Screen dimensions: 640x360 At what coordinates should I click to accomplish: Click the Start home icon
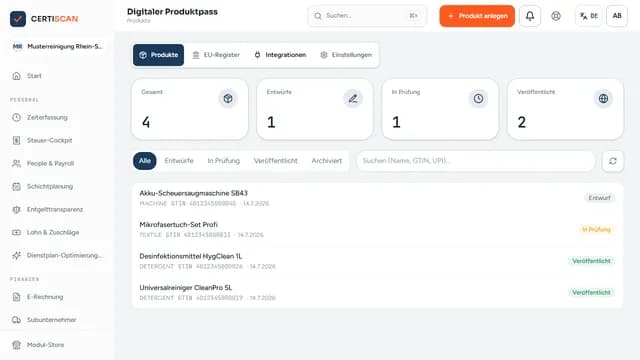click(16, 76)
